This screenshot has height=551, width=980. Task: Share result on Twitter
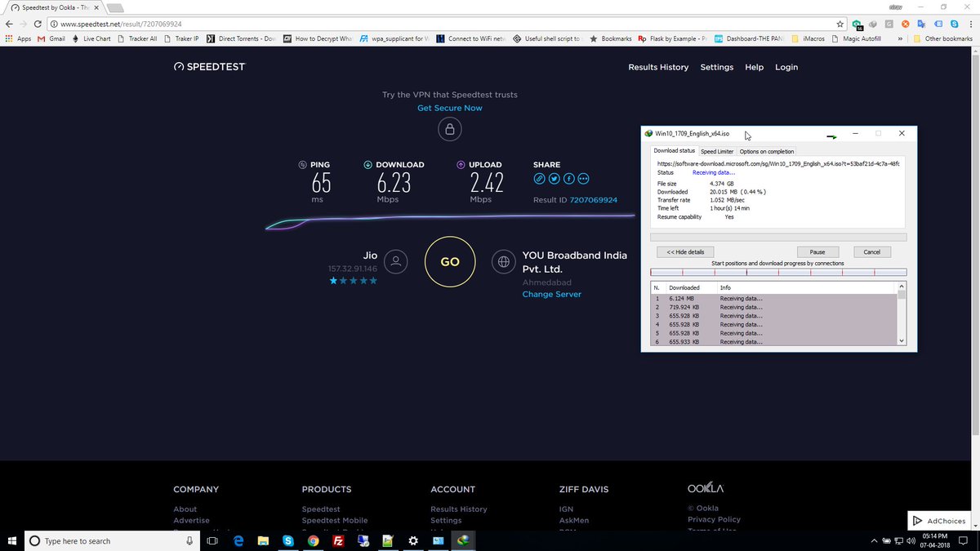point(554,179)
